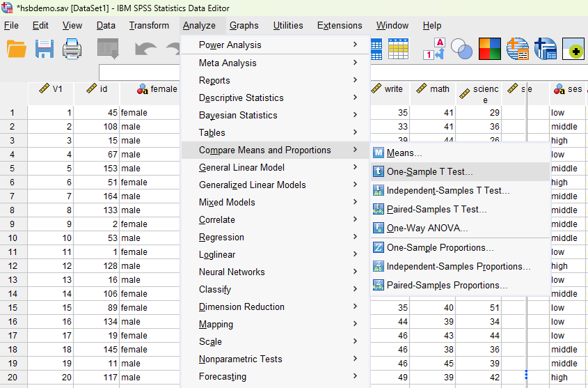Click the nominal icon of ses column
The width and height of the screenshot is (588, 388).
(x=559, y=89)
